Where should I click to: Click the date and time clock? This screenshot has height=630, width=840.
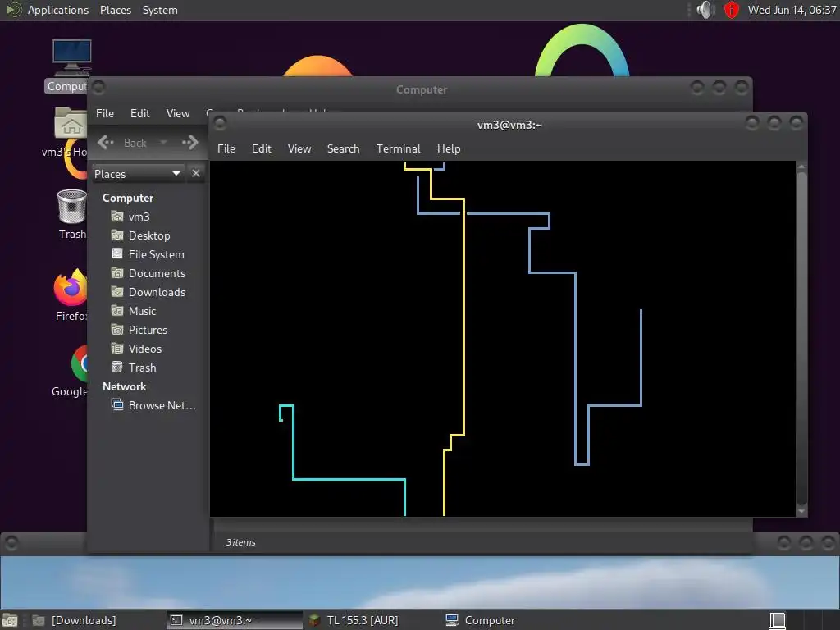tap(792, 10)
